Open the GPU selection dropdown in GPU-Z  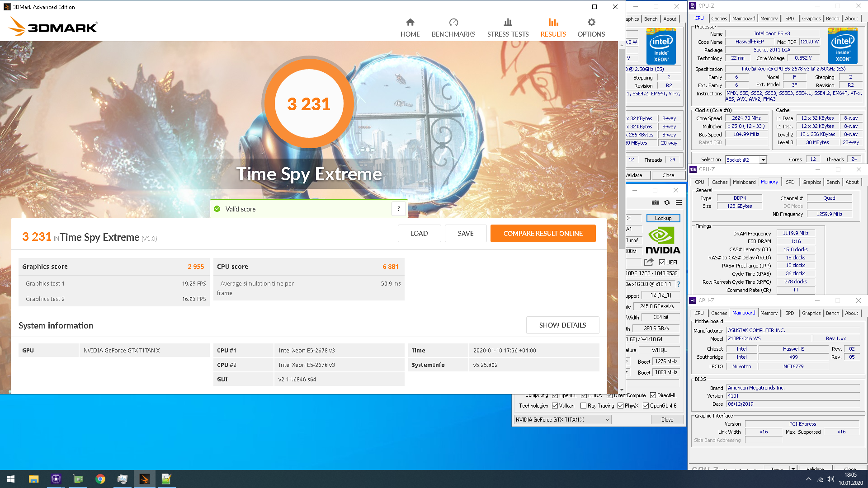coord(562,420)
